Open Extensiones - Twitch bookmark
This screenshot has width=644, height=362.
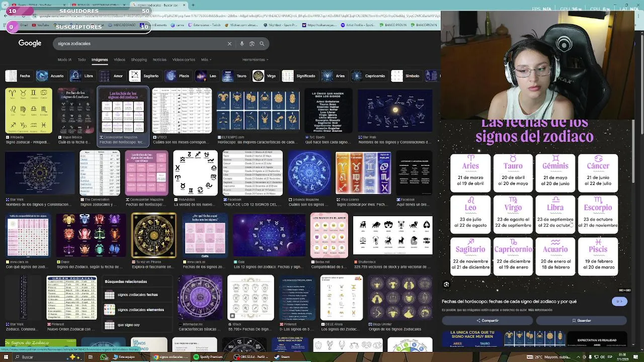pos(204,25)
